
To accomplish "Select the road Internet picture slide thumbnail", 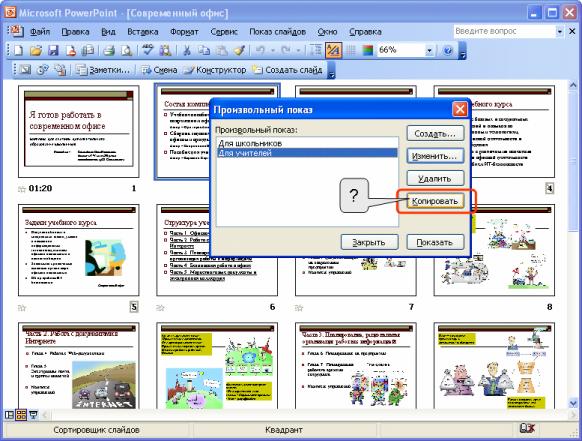I will point(78,366).
